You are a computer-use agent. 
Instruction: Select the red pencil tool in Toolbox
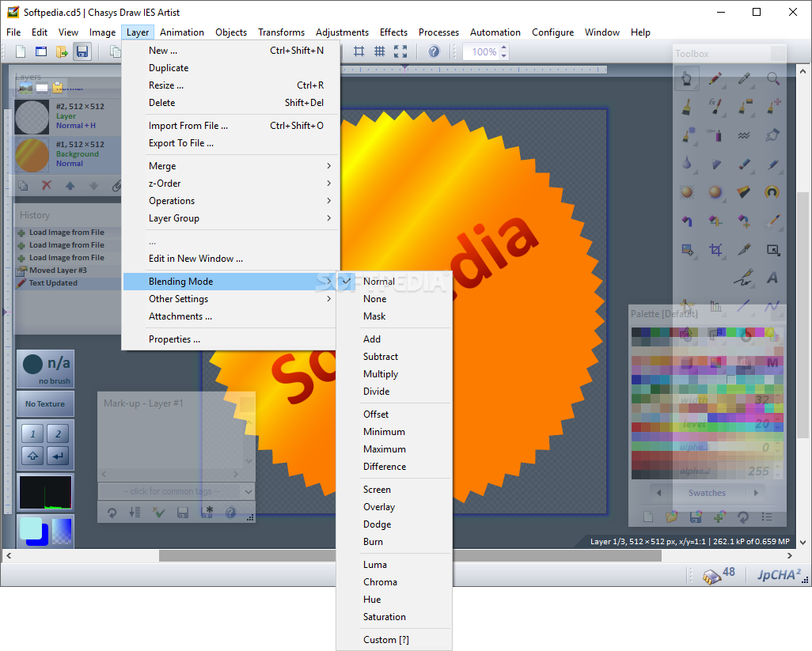[715, 78]
